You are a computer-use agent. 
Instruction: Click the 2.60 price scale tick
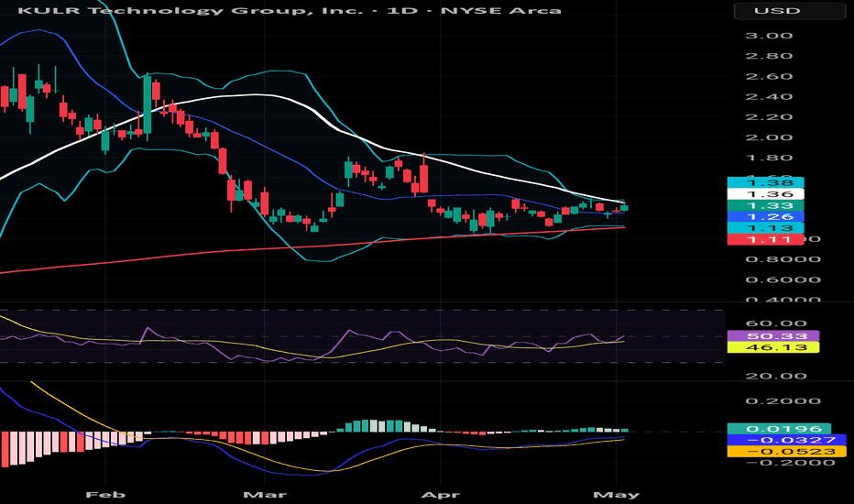click(769, 76)
